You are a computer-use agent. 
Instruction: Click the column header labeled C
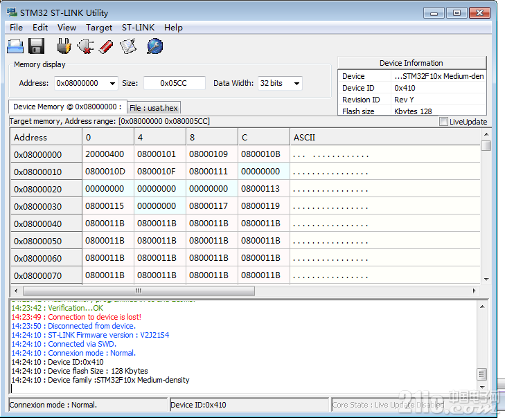pos(264,137)
